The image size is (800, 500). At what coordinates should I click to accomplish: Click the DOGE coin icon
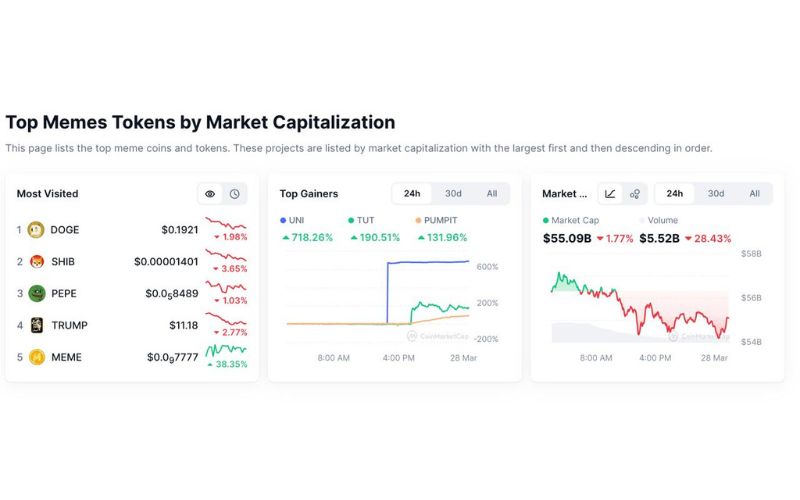[36, 229]
